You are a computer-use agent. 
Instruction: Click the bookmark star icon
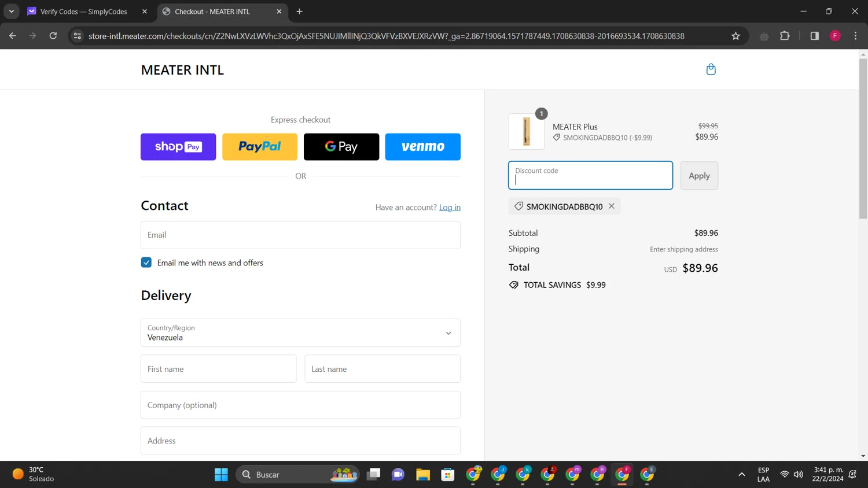(x=735, y=36)
